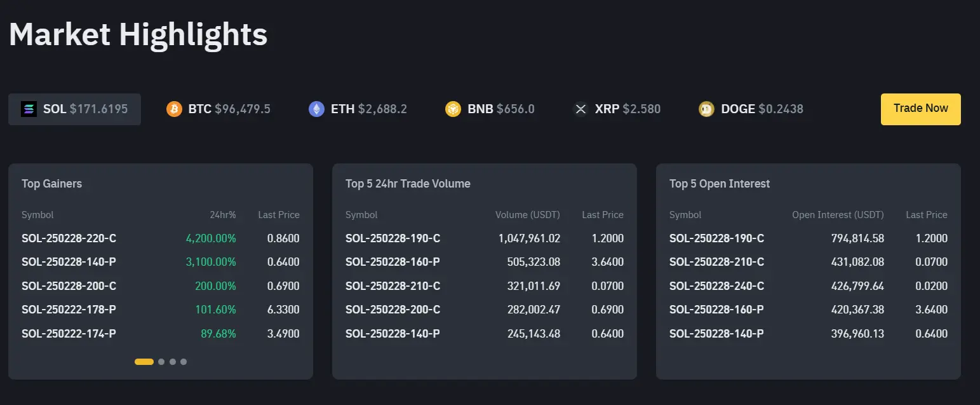Click the 101.60% gain value

pos(215,310)
